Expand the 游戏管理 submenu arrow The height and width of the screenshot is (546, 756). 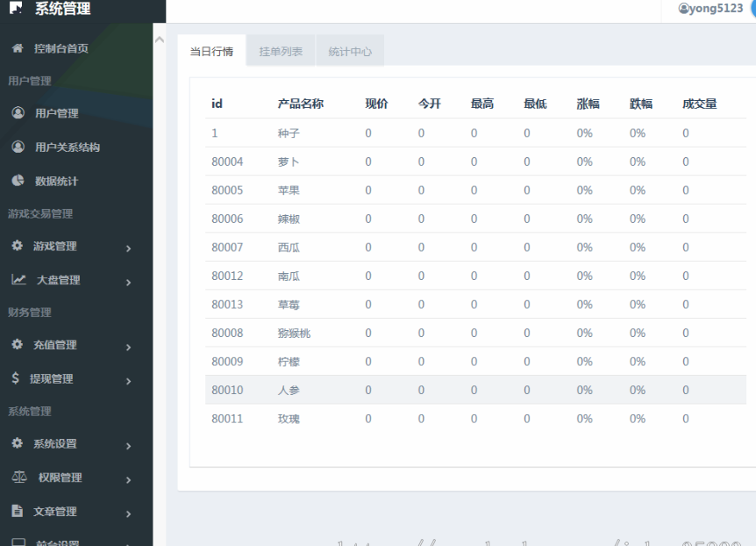[x=128, y=248]
